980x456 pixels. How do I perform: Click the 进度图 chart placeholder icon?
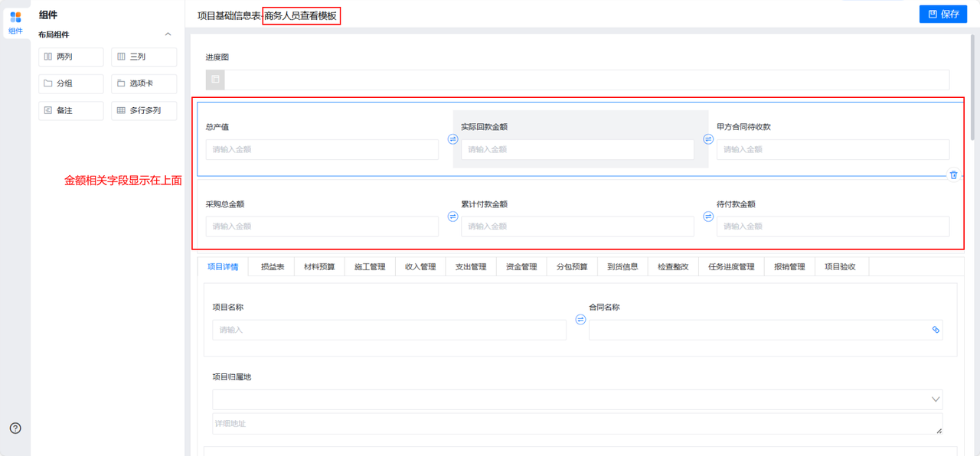click(215, 80)
